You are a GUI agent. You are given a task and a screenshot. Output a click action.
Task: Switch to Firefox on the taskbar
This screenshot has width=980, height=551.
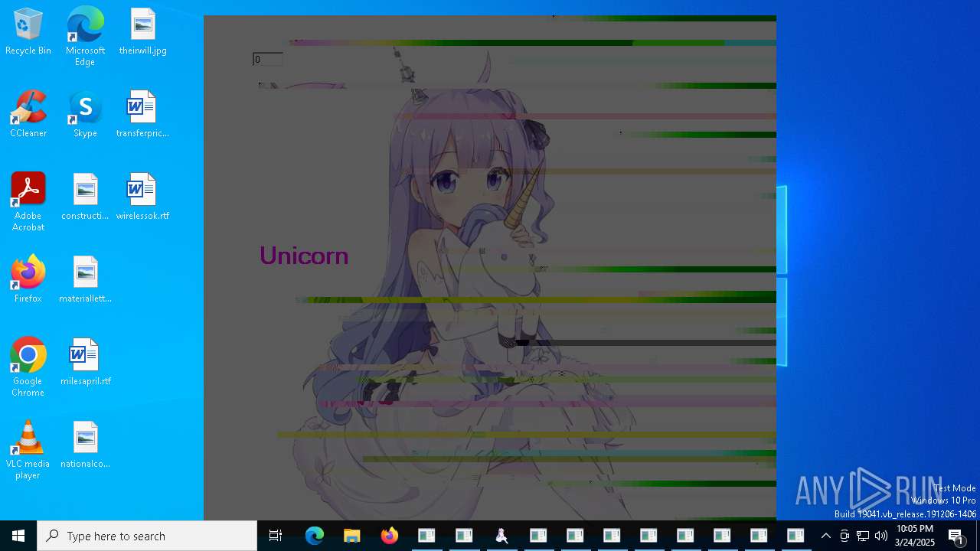coord(389,536)
